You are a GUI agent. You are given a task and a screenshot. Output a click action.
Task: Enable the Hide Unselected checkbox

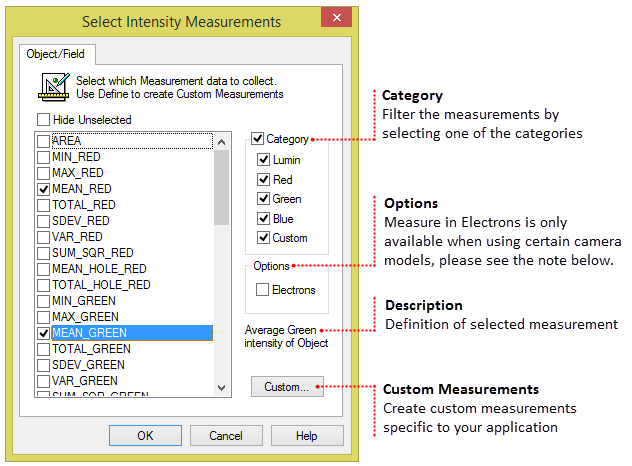44,120
